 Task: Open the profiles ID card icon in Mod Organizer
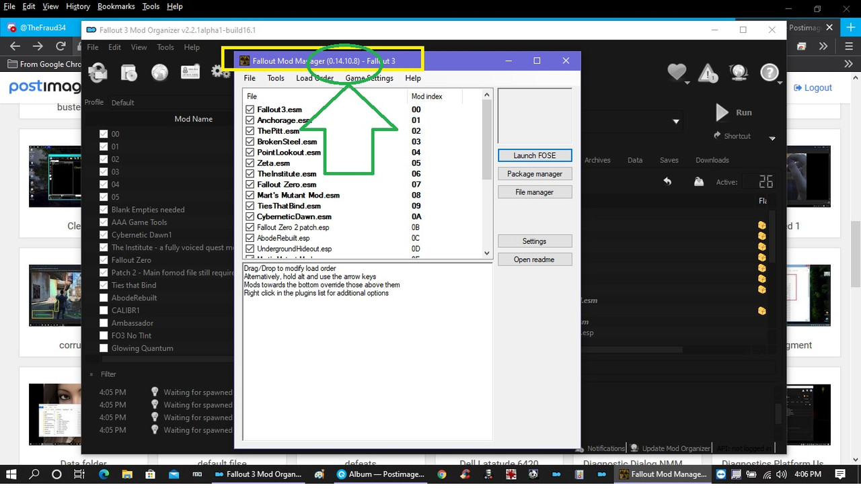190,72
